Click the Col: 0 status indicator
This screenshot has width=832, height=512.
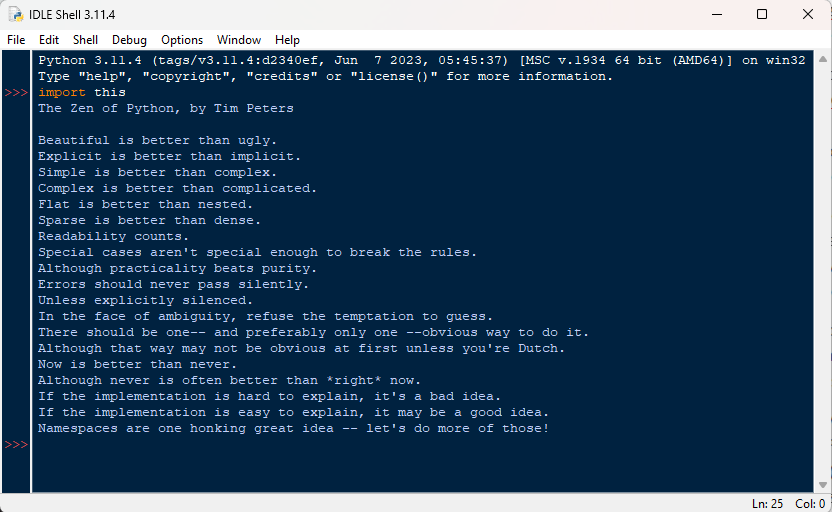click(809, 503)
